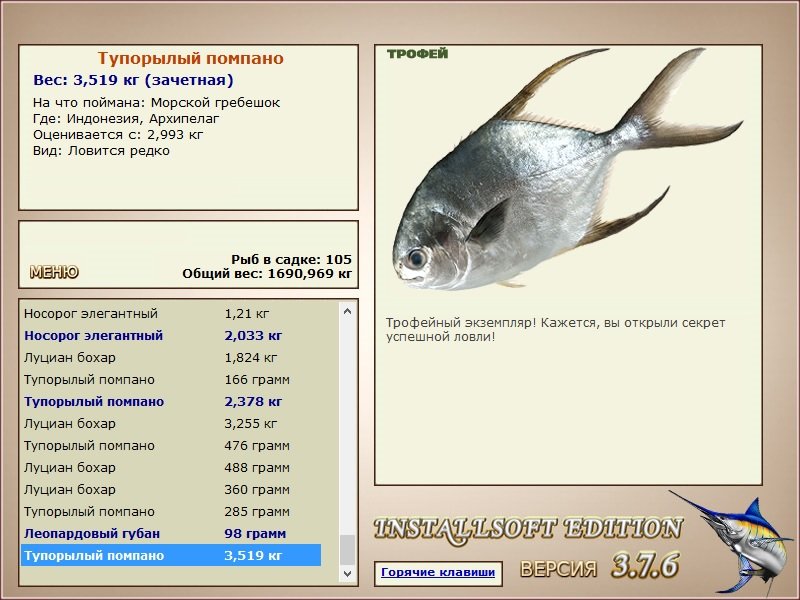
Task: Select Носорог элегантный 2,033 кг row
Action: [x=171, y=336]
